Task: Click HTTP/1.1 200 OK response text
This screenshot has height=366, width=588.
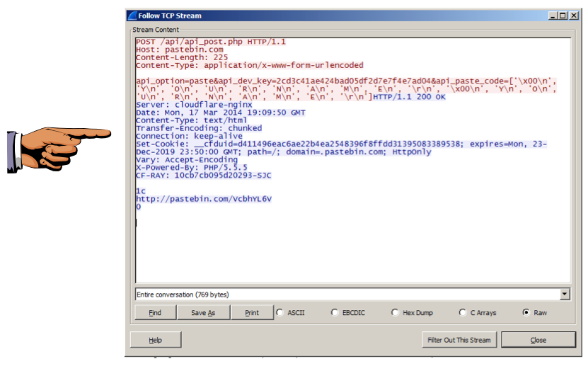Action: [x=409, y=97]
